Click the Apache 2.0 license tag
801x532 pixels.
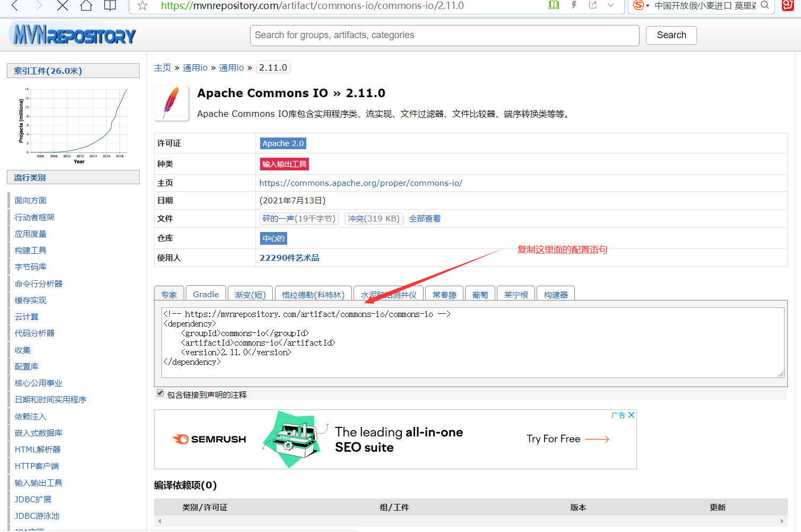click(x=283, y=143)
